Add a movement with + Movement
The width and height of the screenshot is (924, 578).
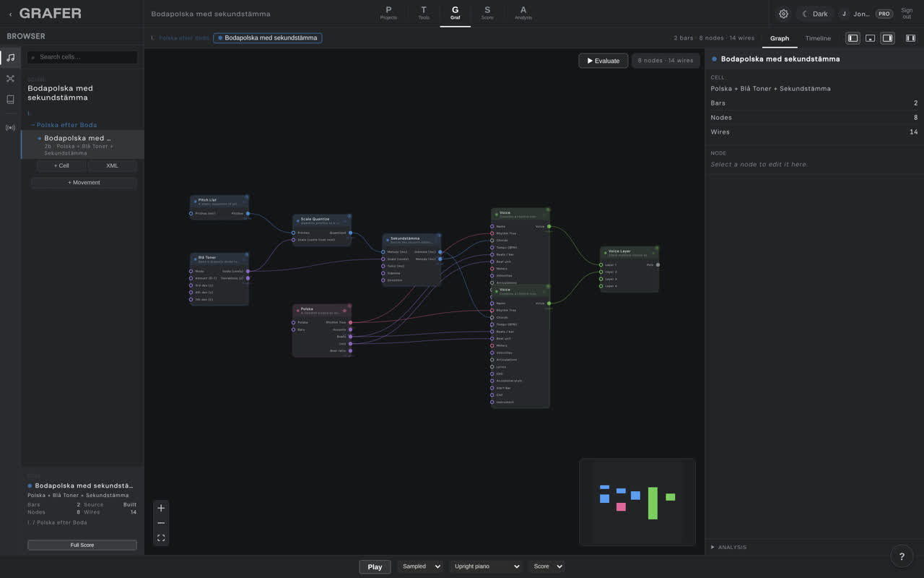point(84,183)
